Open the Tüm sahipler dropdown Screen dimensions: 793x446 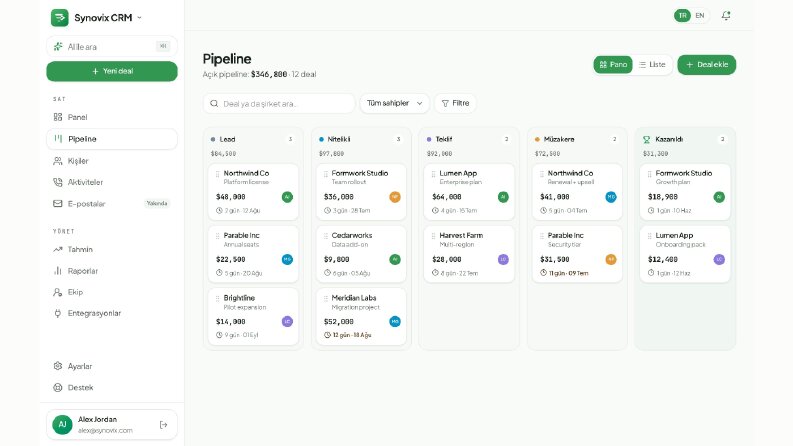[394, 103]
